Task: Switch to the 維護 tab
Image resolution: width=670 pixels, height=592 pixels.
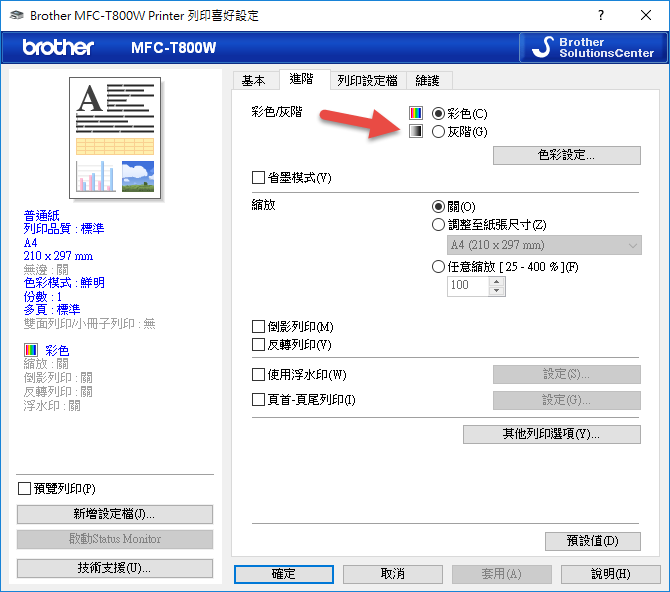Action: tap(428, 80)
